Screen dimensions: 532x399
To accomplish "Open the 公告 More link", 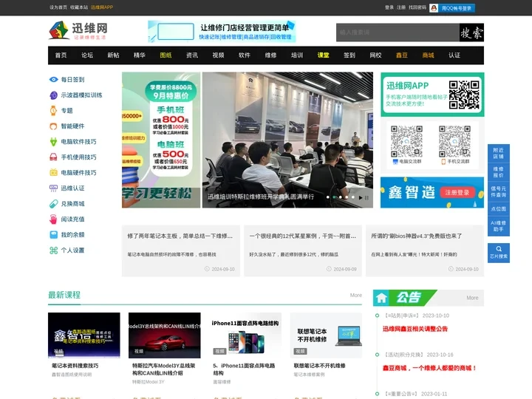I will pyautogui.click(x=472, y=298).
